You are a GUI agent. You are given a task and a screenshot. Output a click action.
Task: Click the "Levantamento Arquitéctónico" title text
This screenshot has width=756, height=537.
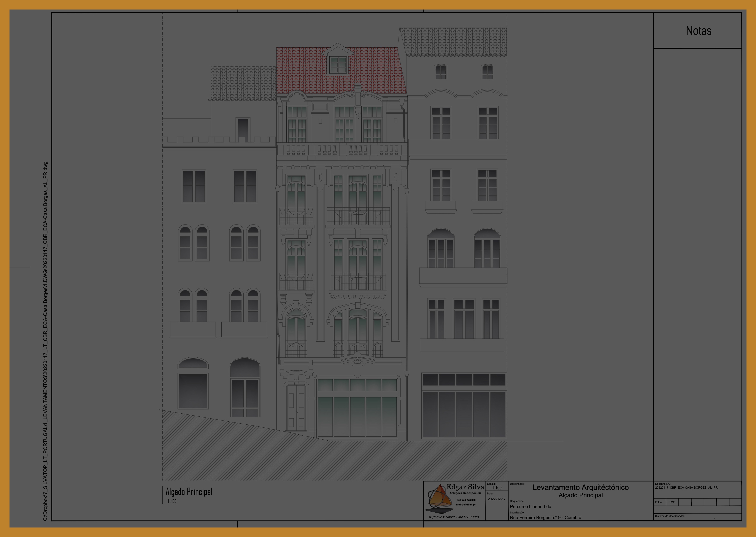(x=581, y=487)
